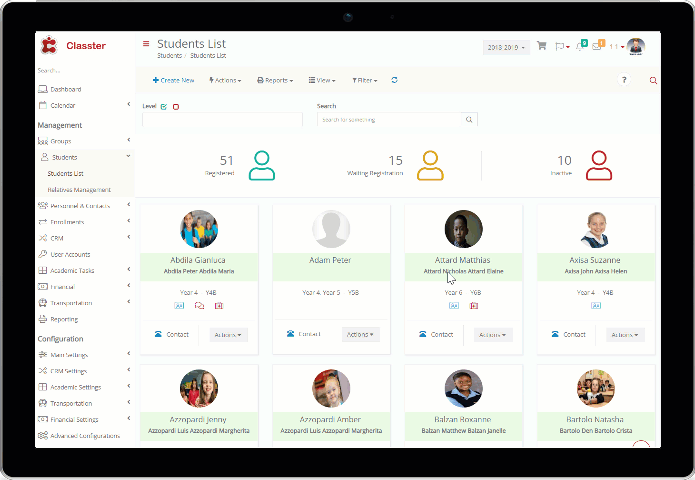Expand Financial Settings in sidebar
The height and width of the screenshot is (480, 695).
(x=85, y=419)
